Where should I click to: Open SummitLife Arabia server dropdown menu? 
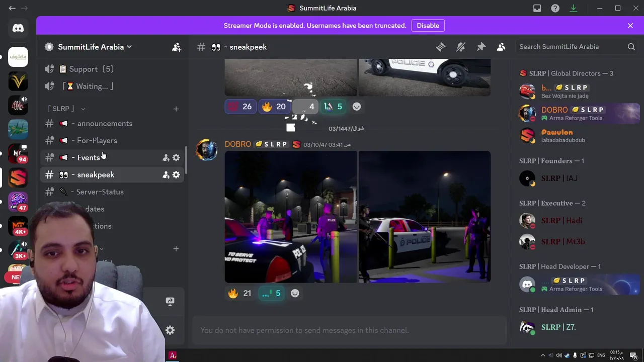click(95, 47)
